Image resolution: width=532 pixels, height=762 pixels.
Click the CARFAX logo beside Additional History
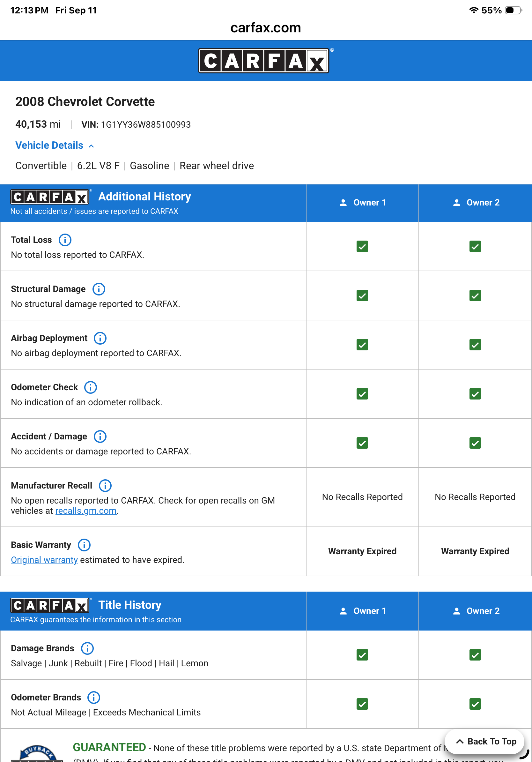coord(50,197)
